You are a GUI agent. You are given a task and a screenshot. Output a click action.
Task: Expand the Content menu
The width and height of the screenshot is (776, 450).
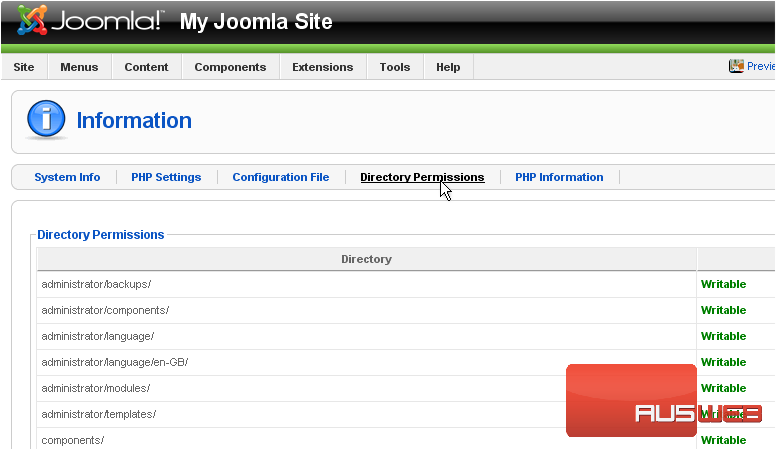146,67
